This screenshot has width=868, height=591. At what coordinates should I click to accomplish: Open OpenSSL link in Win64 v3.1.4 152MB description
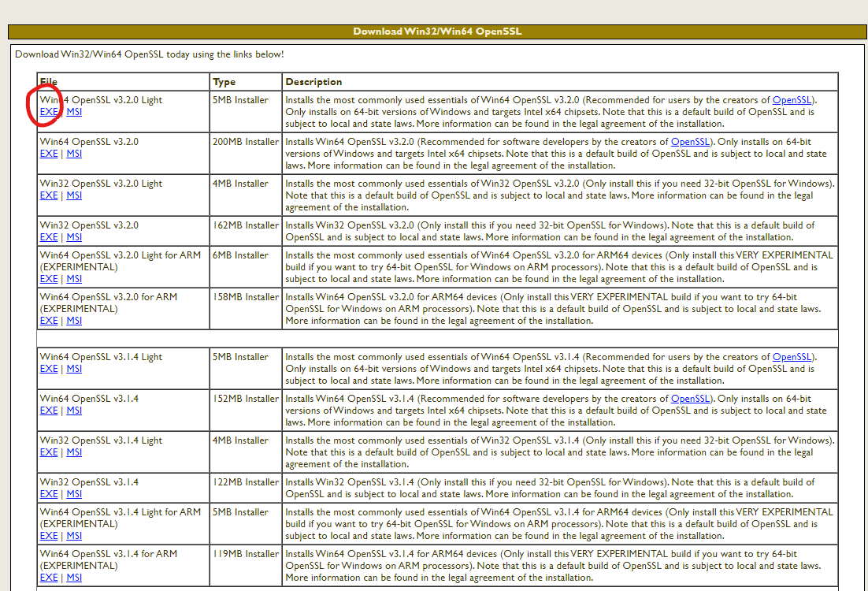click(x=690, y=399)
